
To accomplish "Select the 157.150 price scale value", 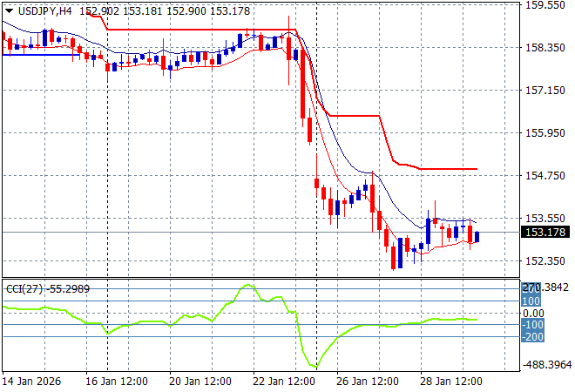I will (545, 91).
